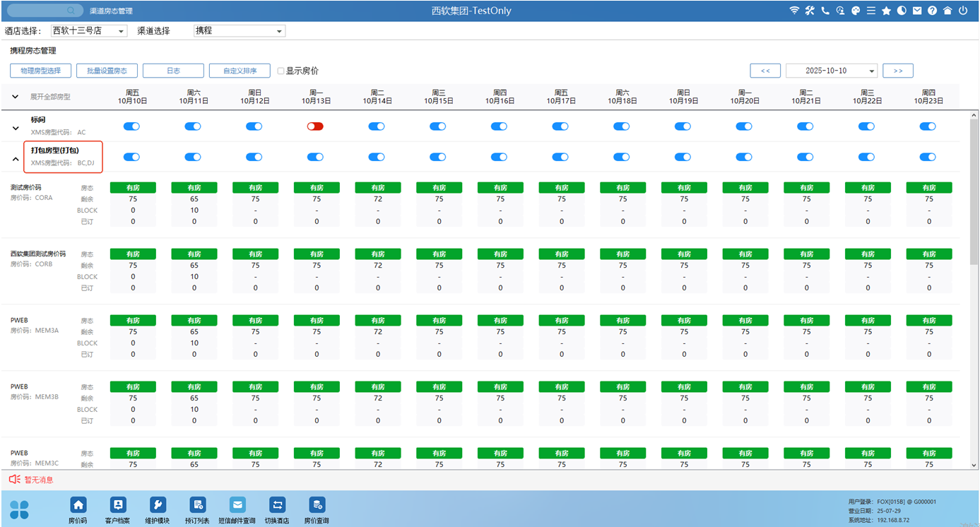Click the 批量设置房态 button
This screenshot has height=527, width=980.
tap(107, 71)
